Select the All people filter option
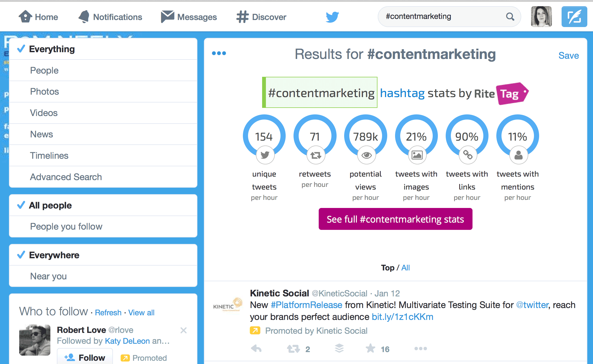The height and width of the screenshot is (364, 593). (50, 206)
